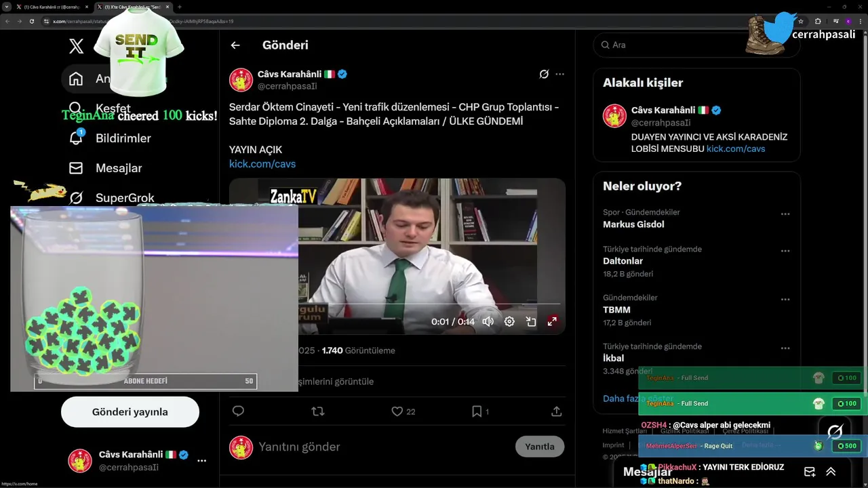Close the X'te Câvs Karahânli browser tab
The image size is (868, 488).
pos(167,7)
